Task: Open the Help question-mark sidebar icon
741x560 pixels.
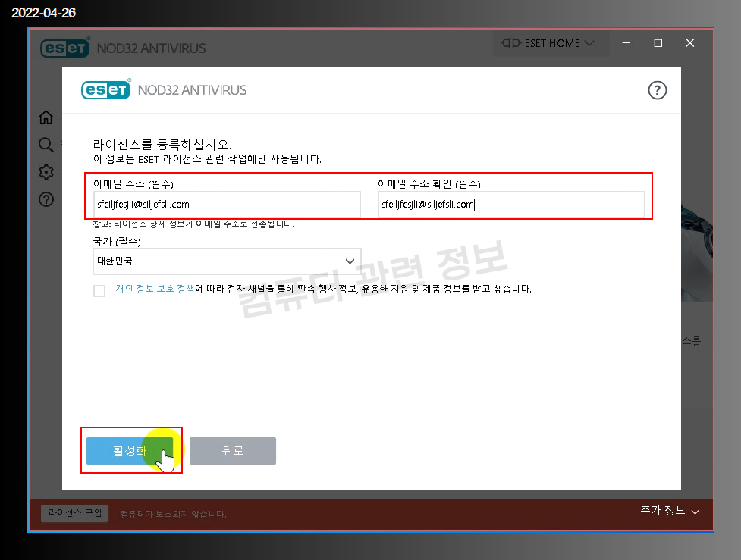Action: point(46,199)
